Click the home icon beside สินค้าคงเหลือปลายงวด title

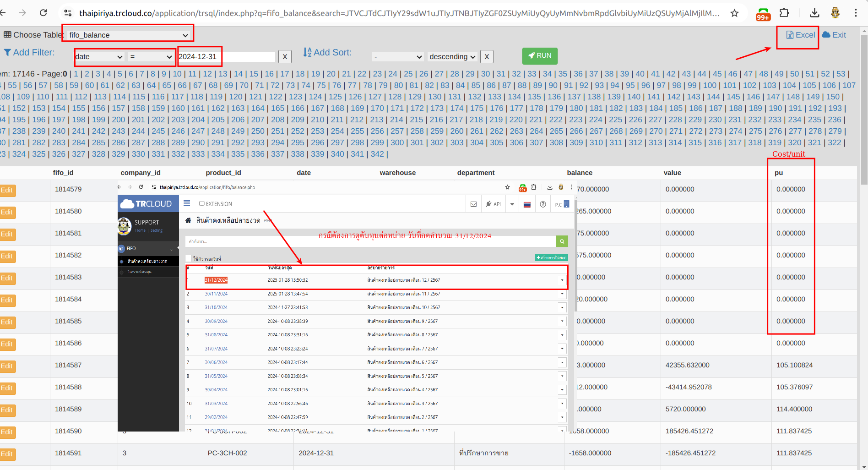point(188,220)
